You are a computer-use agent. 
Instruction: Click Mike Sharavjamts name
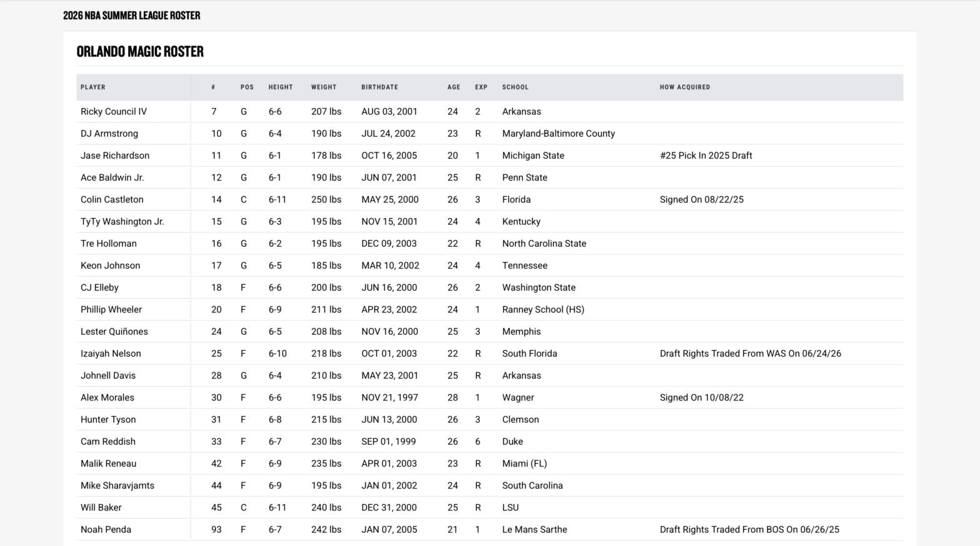point(117,485)
